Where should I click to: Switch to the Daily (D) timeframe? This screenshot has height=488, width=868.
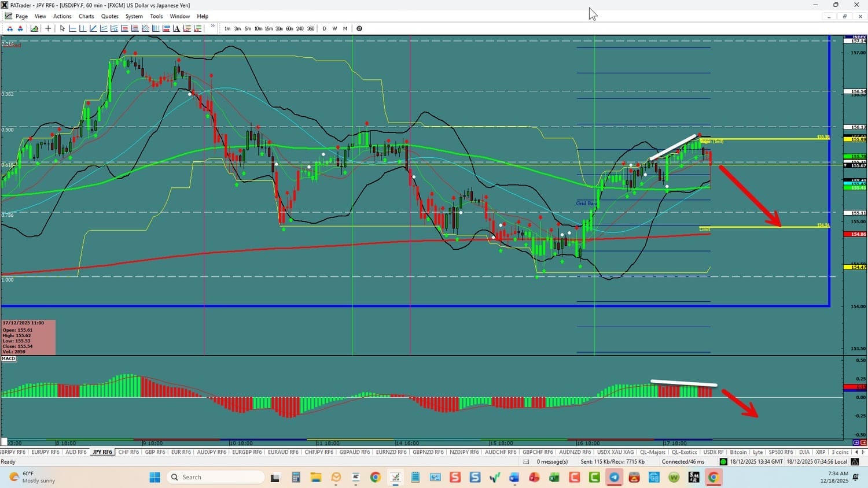324,28
